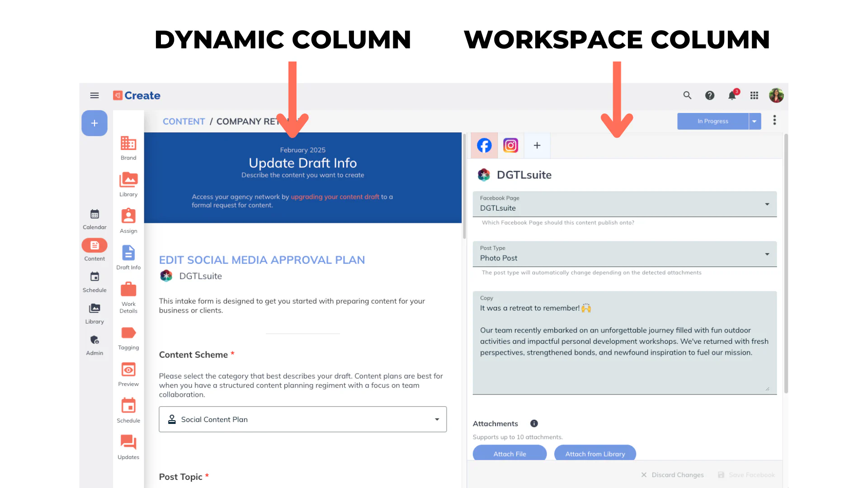Switch to the Instagram tab

510,145
